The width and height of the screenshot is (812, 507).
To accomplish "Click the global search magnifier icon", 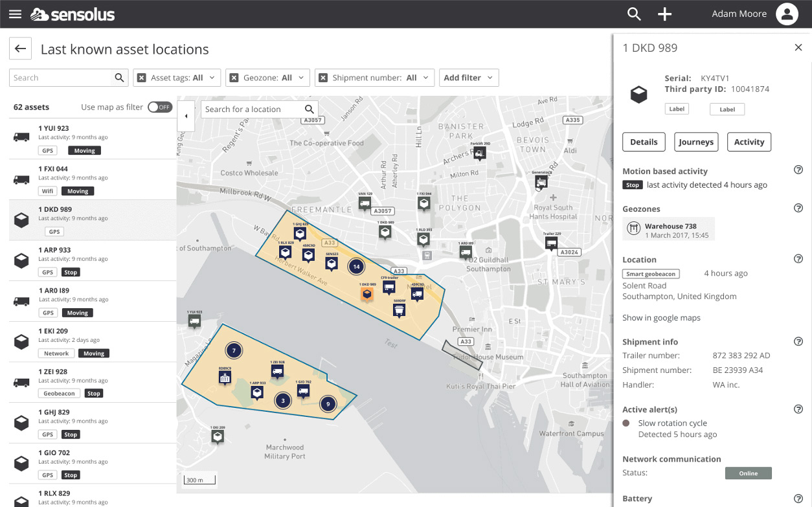I will (634, 14).
